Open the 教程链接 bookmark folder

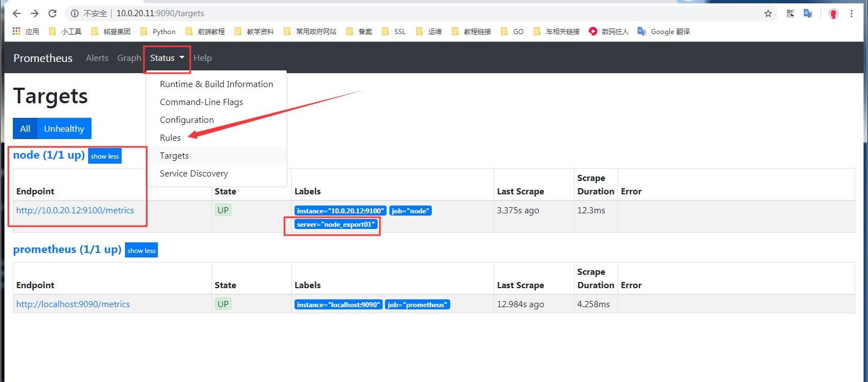(471, 31)
